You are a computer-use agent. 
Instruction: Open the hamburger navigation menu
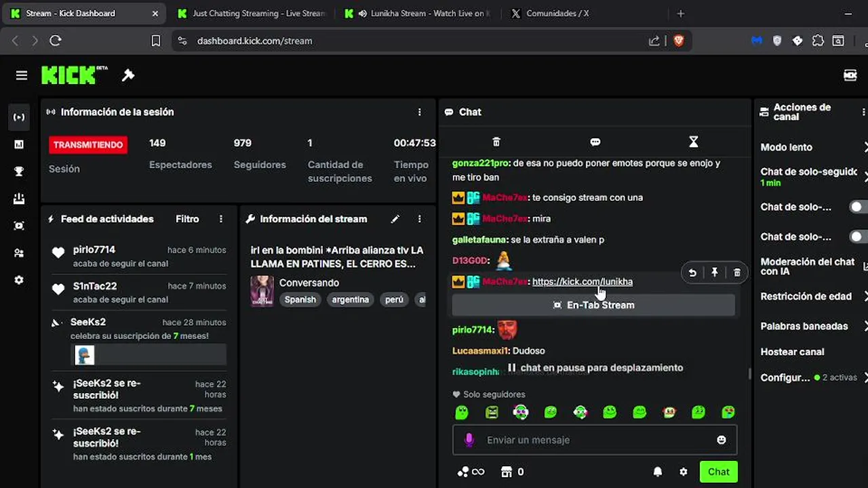point(22,75)
